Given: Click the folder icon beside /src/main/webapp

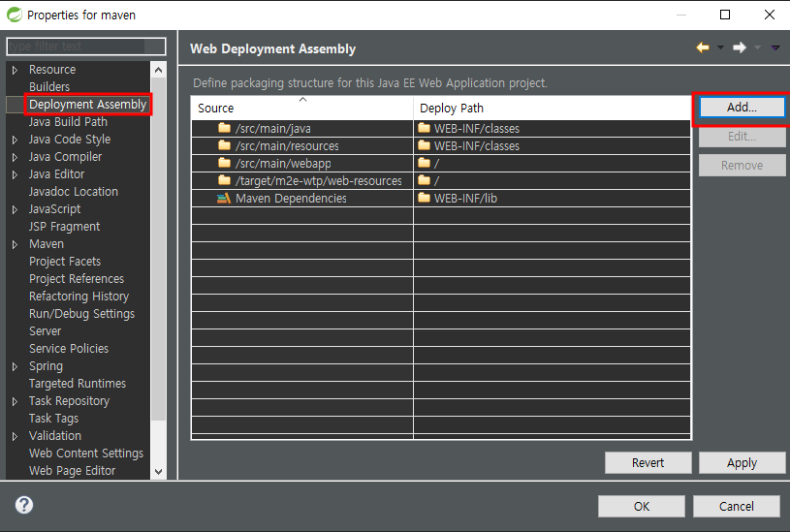Looking at the screenshot, I should click(224, 163).
